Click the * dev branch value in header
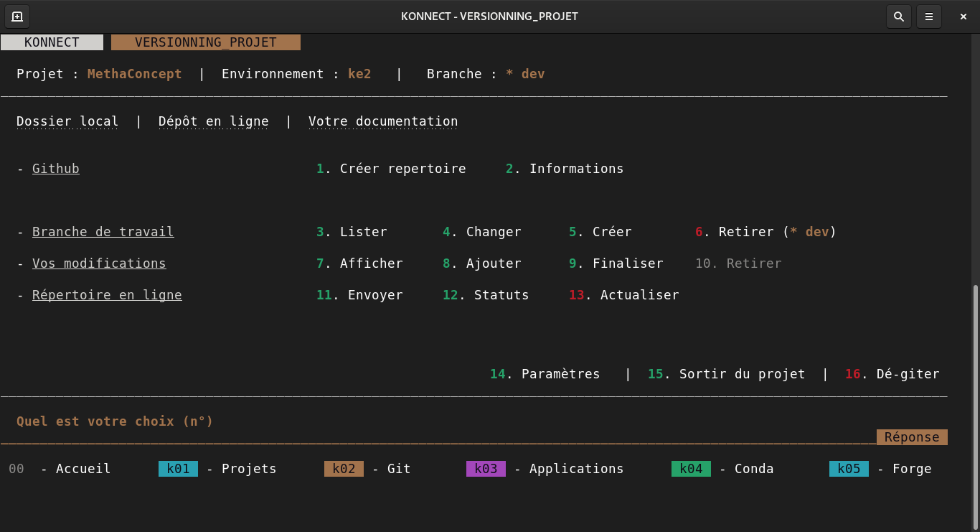 tap(525, 74)
